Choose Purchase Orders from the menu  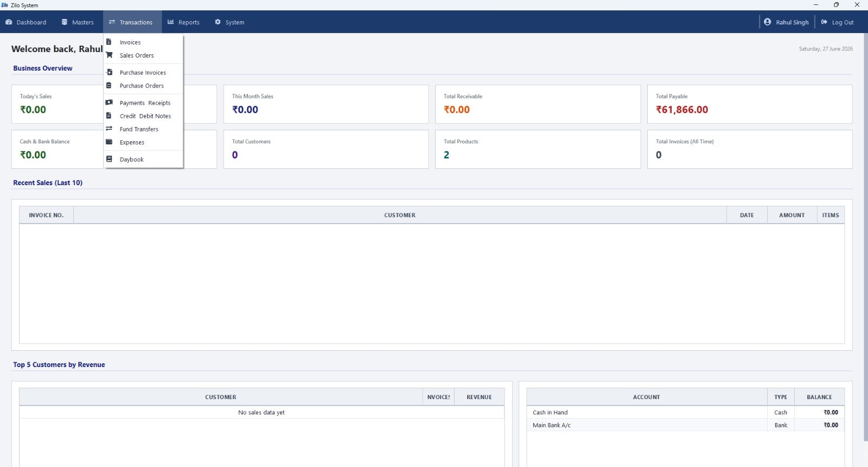coord(143,85)
